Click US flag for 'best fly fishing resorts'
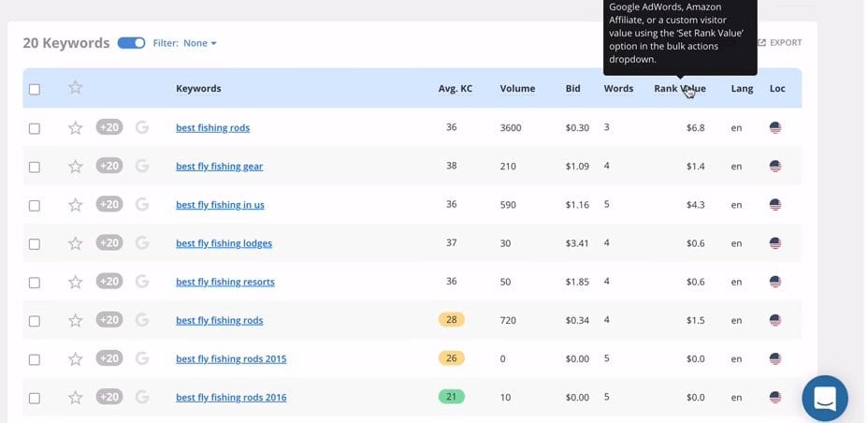Viewport: 868px width, 423px height. point(775,282)
